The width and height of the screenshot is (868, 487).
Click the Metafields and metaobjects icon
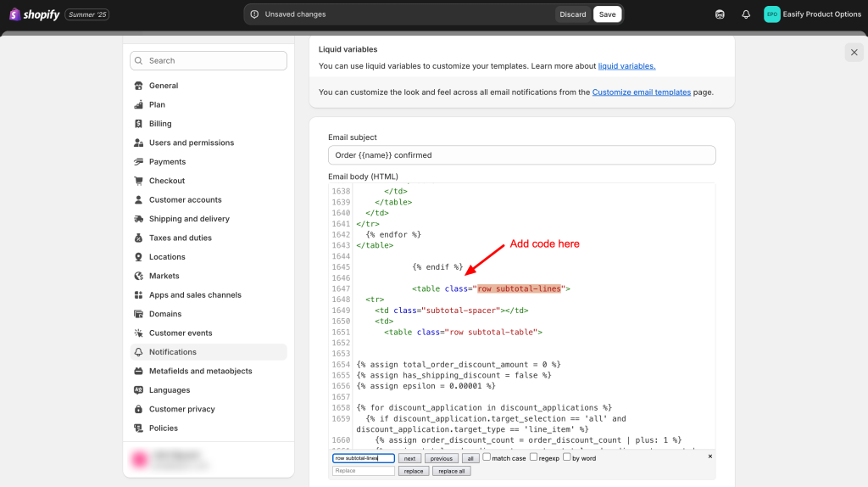click(x=138, y=372)
